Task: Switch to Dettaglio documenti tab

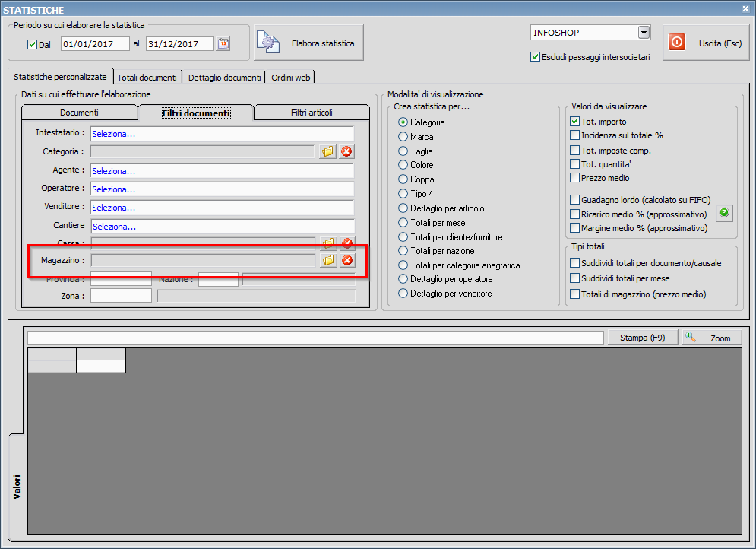Action: click(225, 78)
